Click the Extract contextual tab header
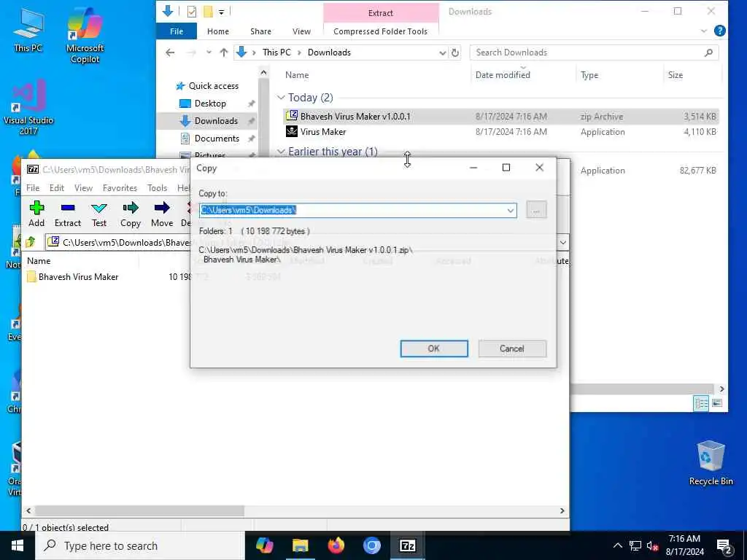Image resolution: width=747 pixels, height=560 pixels. tap(380, 13)
